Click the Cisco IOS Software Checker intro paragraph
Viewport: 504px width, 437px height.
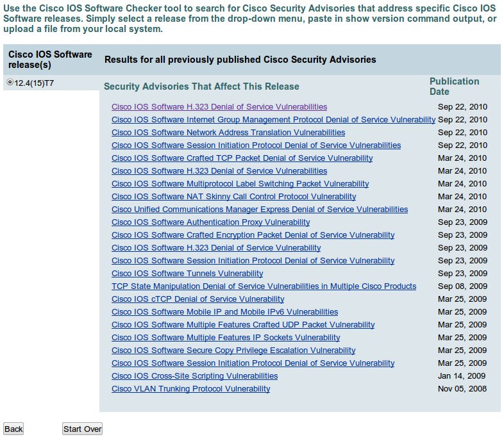pyautogui.click(x=249, y=19)
